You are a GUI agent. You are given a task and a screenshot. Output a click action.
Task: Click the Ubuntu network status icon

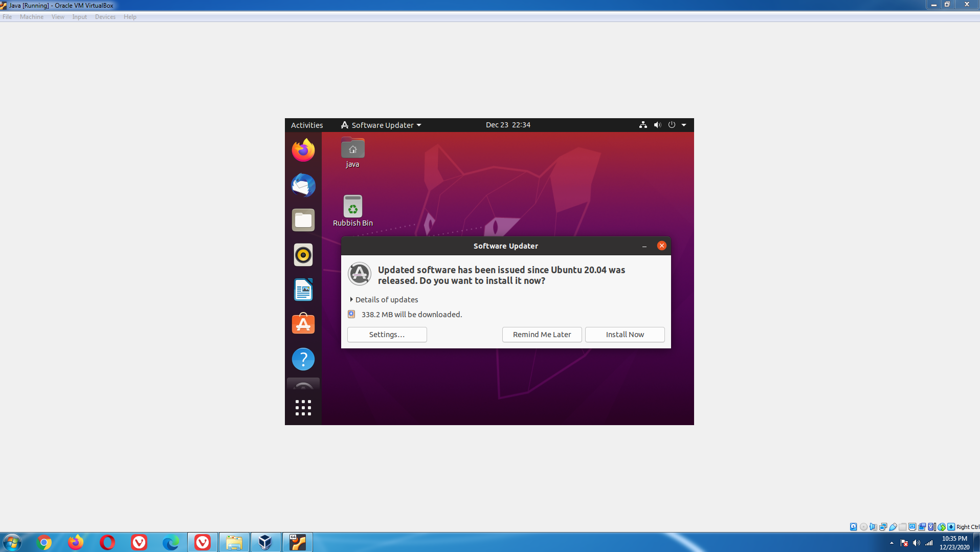tap(643, 125)
